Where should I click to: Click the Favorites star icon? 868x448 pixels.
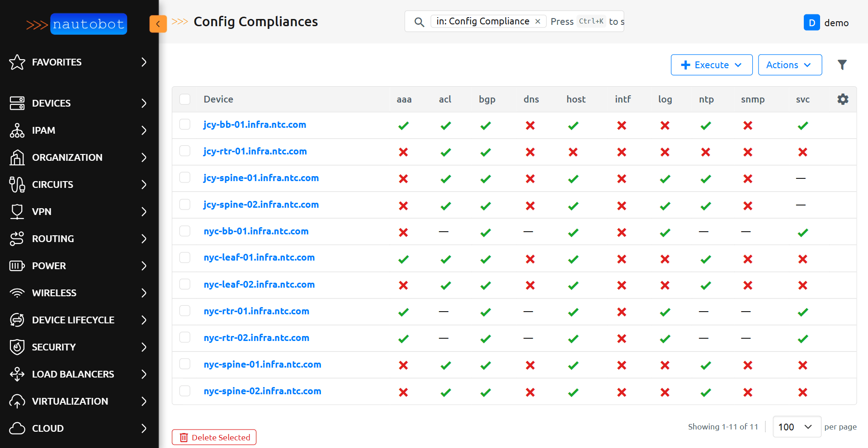point(17,62)
